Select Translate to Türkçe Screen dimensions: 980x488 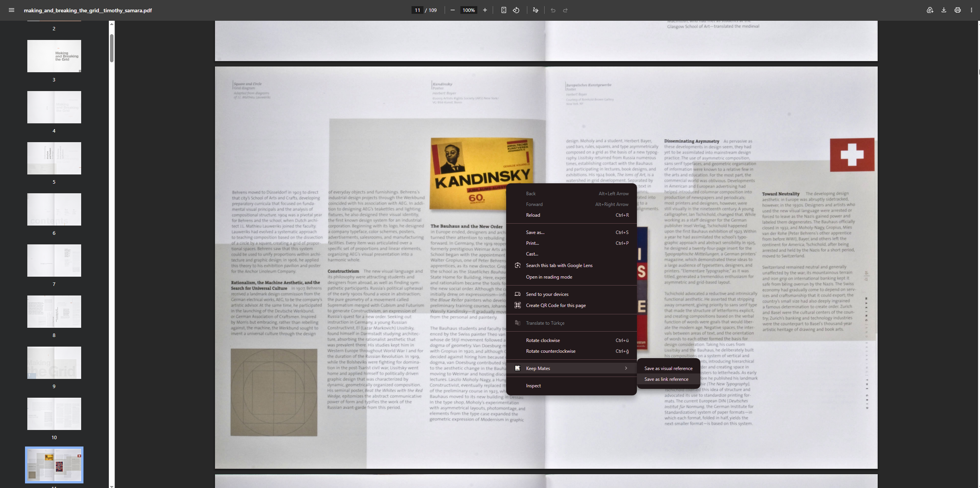pyautogui.click(x=572, y=323)
